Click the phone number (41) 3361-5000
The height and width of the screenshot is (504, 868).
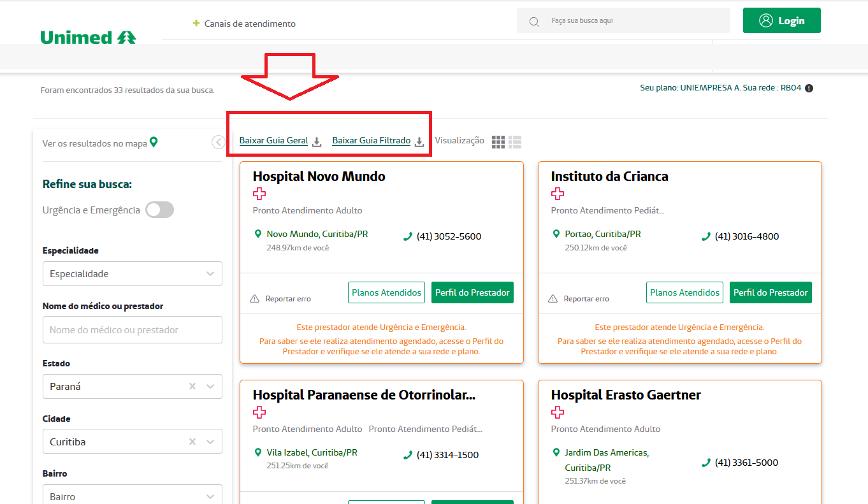tap(747, 463)
